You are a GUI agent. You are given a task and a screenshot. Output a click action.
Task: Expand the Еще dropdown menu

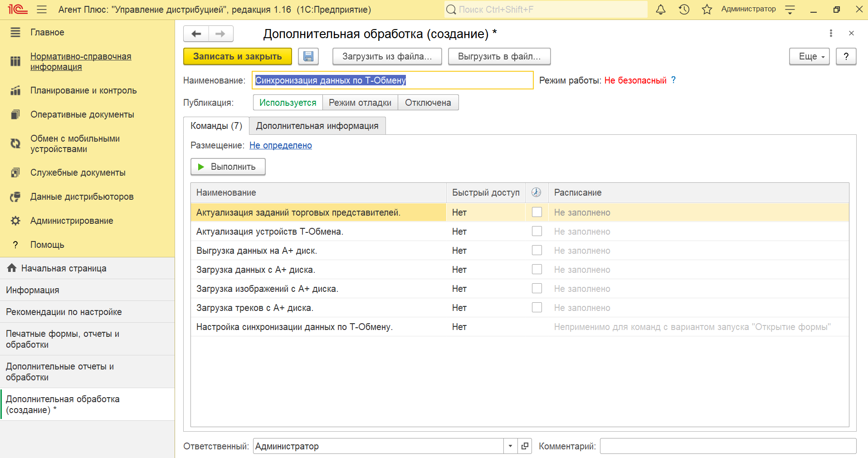[x=809, y=56]
